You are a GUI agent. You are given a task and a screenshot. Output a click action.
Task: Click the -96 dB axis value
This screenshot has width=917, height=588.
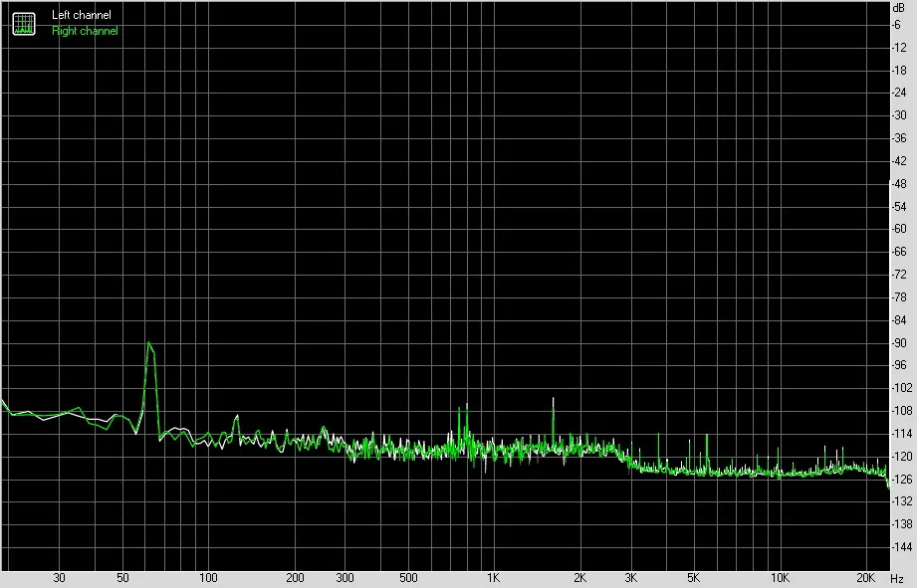click(899, 365)
